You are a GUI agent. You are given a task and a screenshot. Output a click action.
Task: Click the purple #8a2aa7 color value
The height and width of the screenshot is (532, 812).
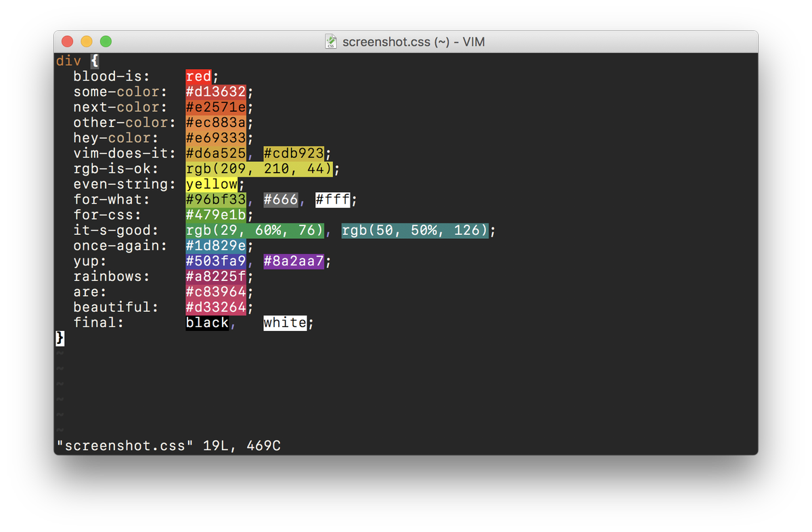[x=294, y=261]
